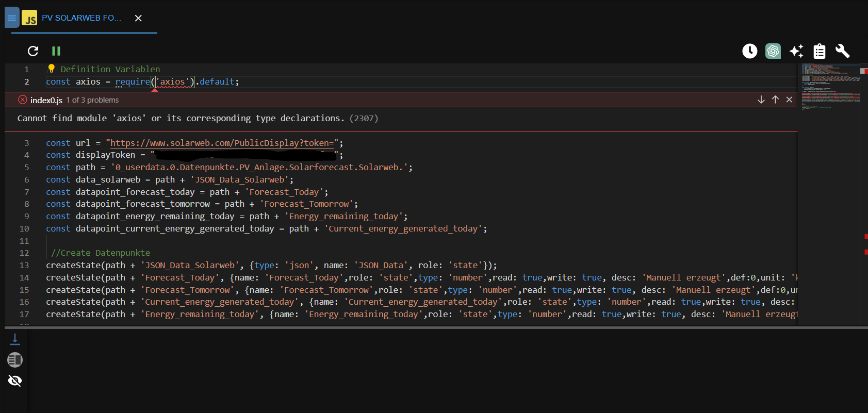Click the scroll-to-bottom log download arrow

tap(15, 339)
